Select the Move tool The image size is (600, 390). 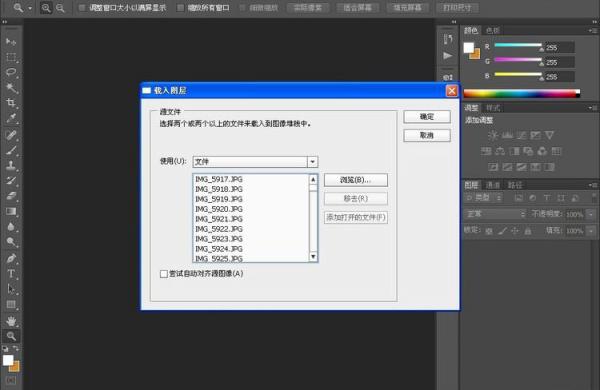click(11, 41)
